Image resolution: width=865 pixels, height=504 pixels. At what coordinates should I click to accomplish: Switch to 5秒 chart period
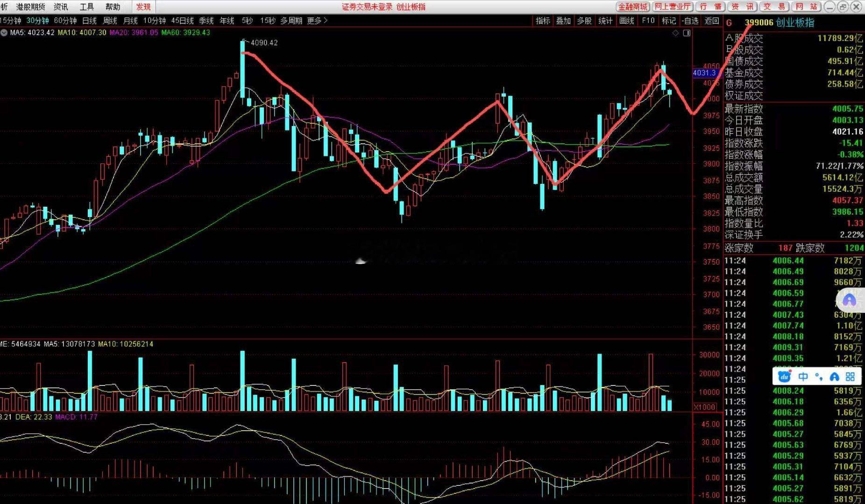coord(247,21)
